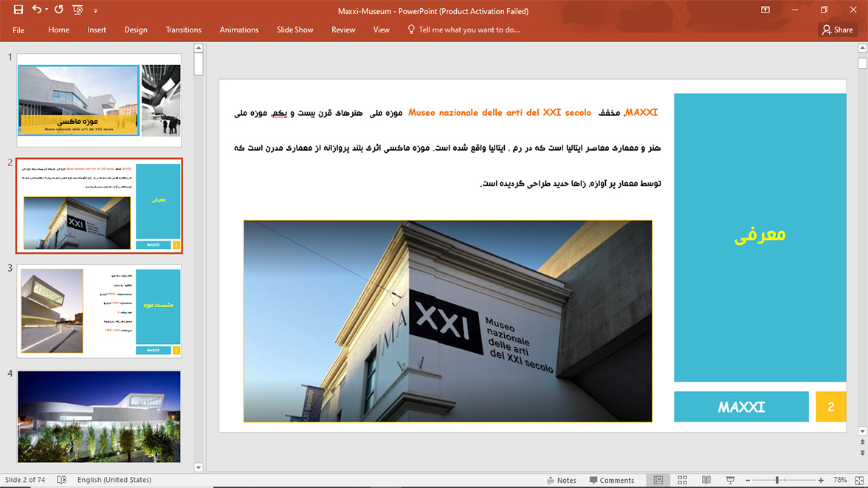Select the MAXXI building photo on the slide
This screenshot has height=488, width=868.
pyautogui.click(x=448, y=321)
